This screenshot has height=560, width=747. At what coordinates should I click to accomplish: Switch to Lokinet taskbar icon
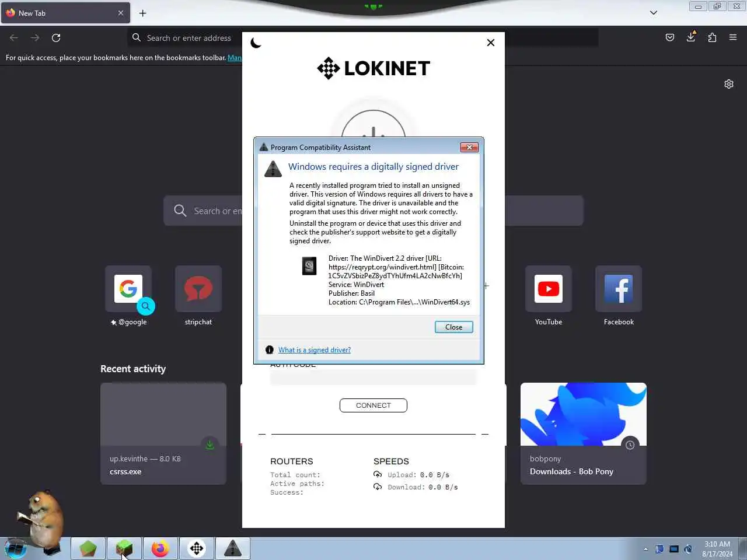tap(197, 549)
